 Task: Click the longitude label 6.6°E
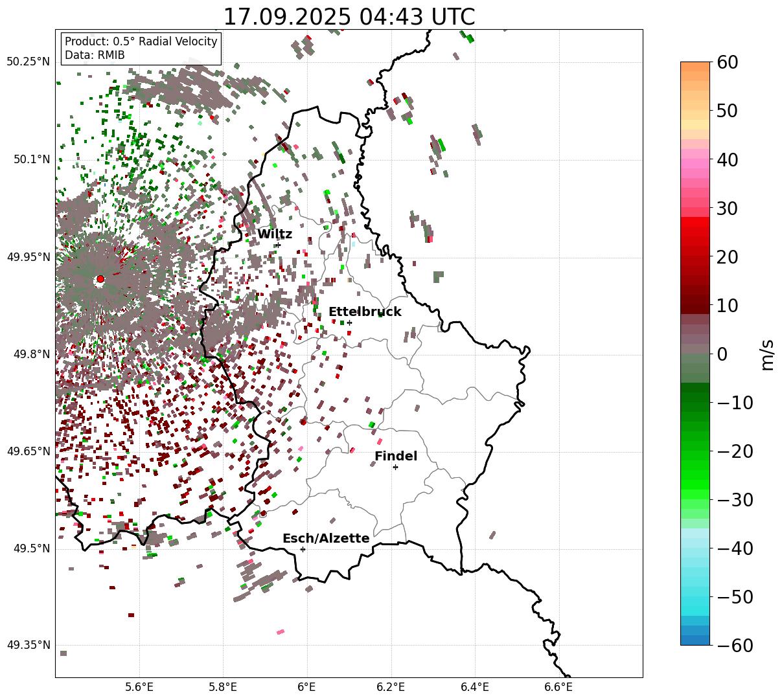[x=558, y=686]
